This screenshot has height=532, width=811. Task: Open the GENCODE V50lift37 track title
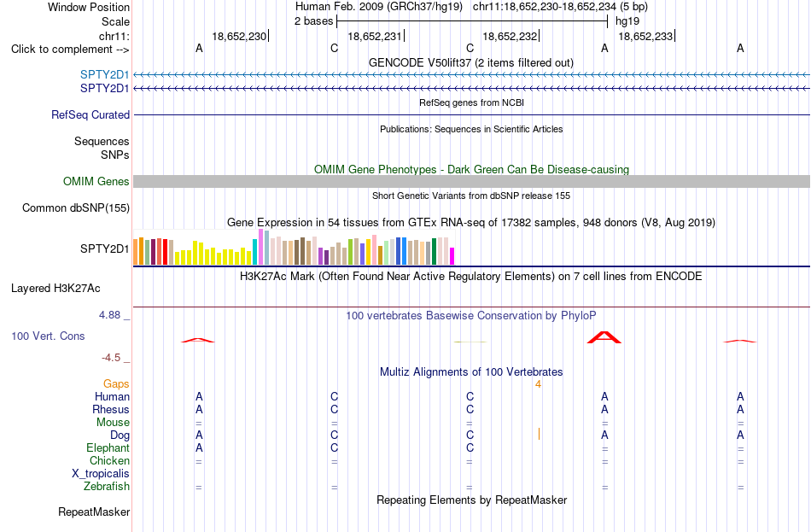(471, 62)
